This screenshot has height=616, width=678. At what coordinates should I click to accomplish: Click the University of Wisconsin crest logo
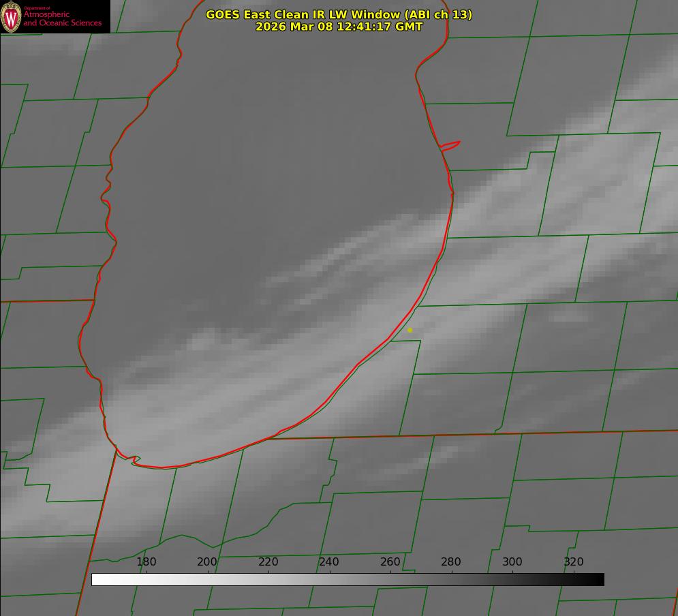[x=11, y=16]
